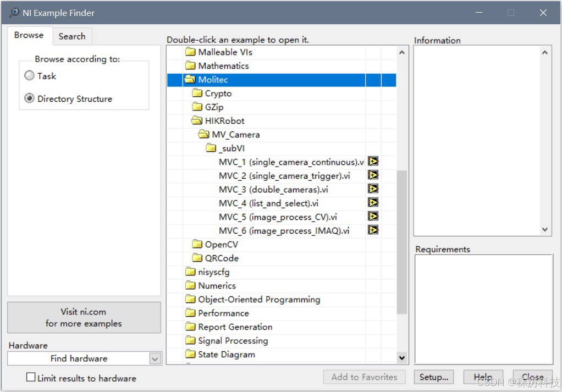The image size is (562, 392).
Task: Click the GZip folder icon
Action: 197,107
